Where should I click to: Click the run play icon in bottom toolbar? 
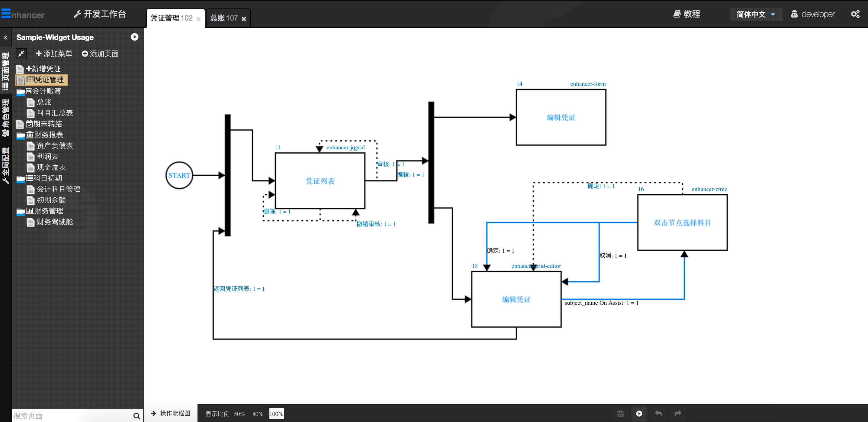639,413
